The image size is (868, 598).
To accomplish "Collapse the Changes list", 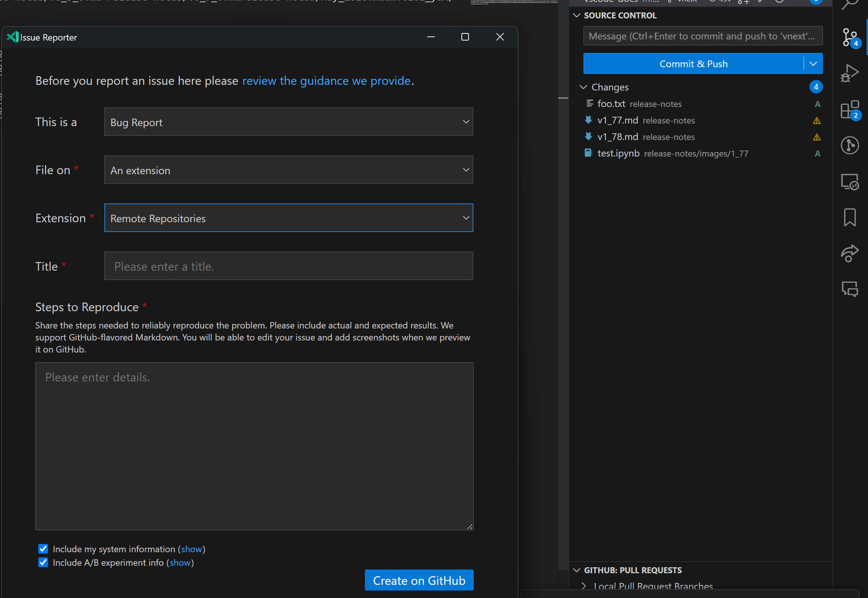I will click(x=583, y=87).
